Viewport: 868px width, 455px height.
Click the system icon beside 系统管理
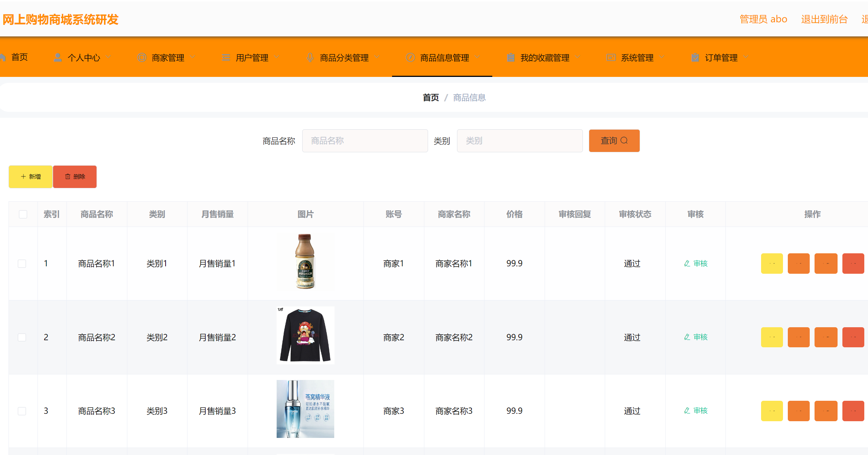(611, 57)
